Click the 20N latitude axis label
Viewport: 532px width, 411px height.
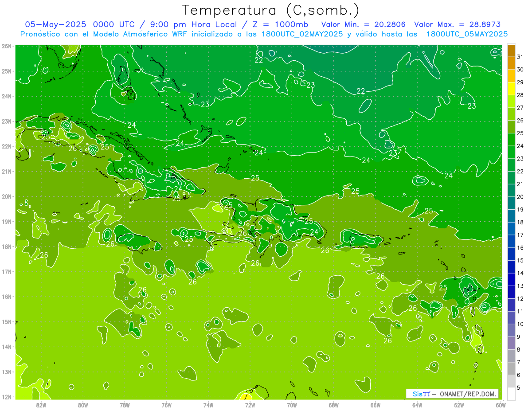pyautogui.click(x=7, y=196)
